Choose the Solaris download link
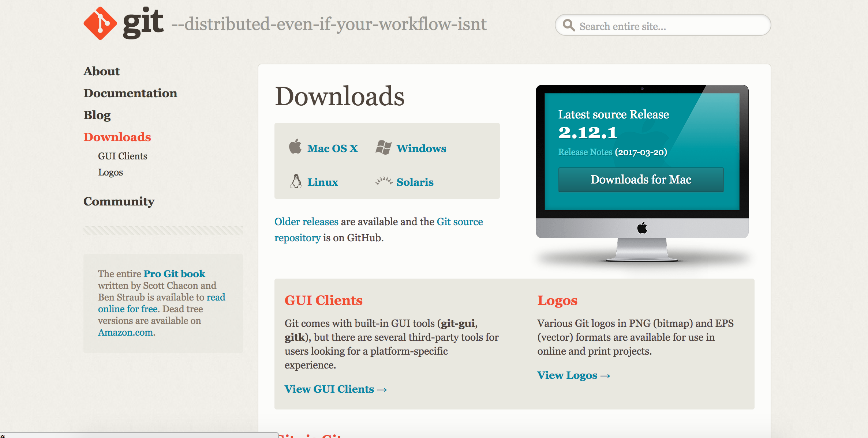 (x=415, y=182)
